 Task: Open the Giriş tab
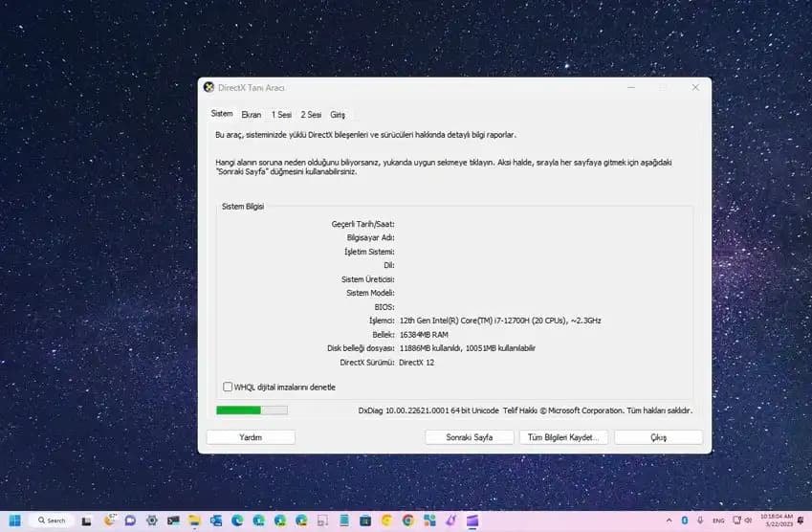click(338, 114)
